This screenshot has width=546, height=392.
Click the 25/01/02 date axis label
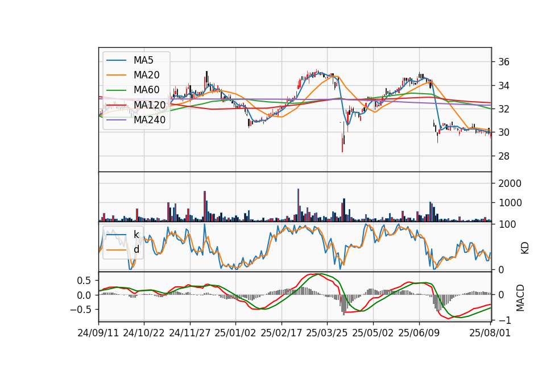pos(235,333)
